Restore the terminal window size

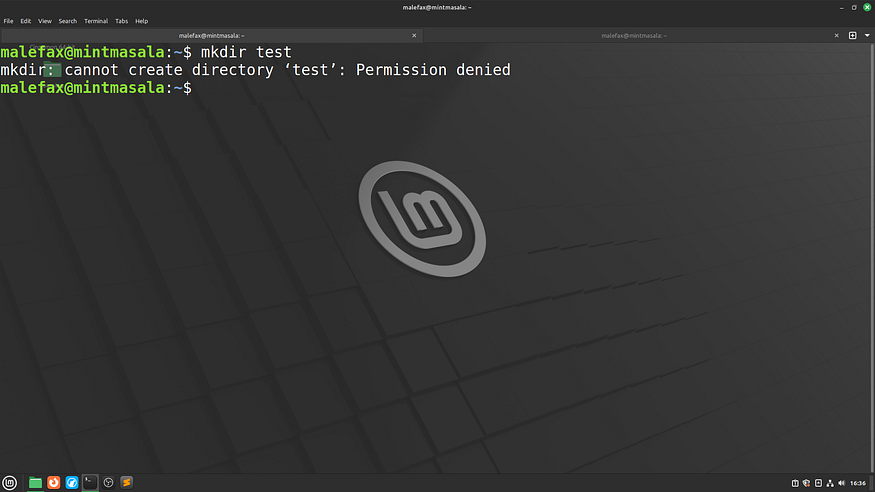[x=854, y=7]
